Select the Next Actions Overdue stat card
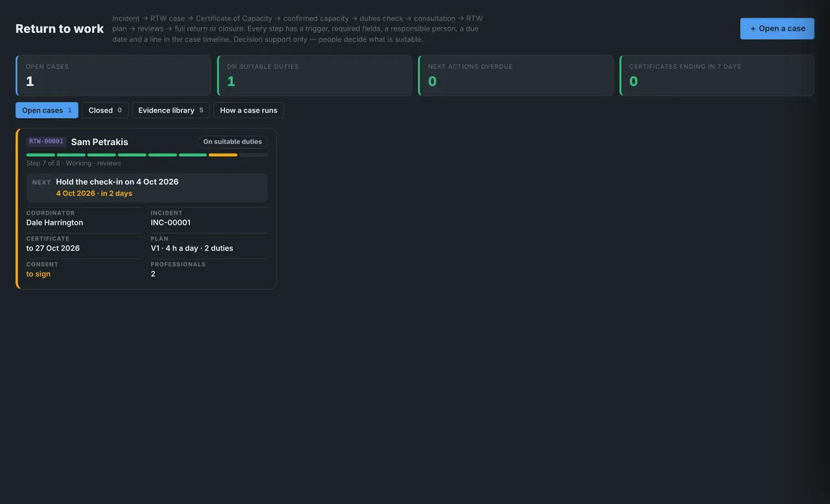The height and width of the screenshot is (504, 830). 516,76
